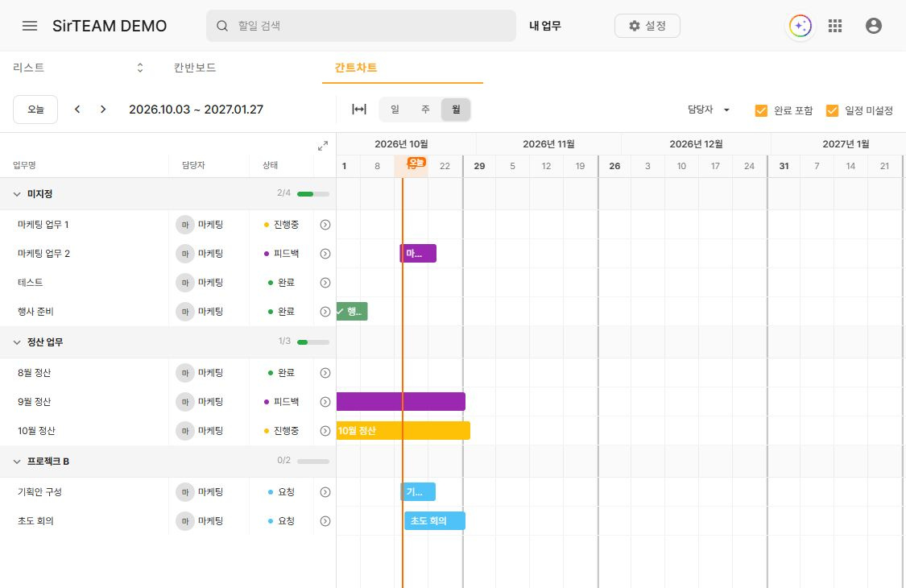Open status 완료 of 행사 준비
This screenshot has width=906, height=588.
pos(281,312)
